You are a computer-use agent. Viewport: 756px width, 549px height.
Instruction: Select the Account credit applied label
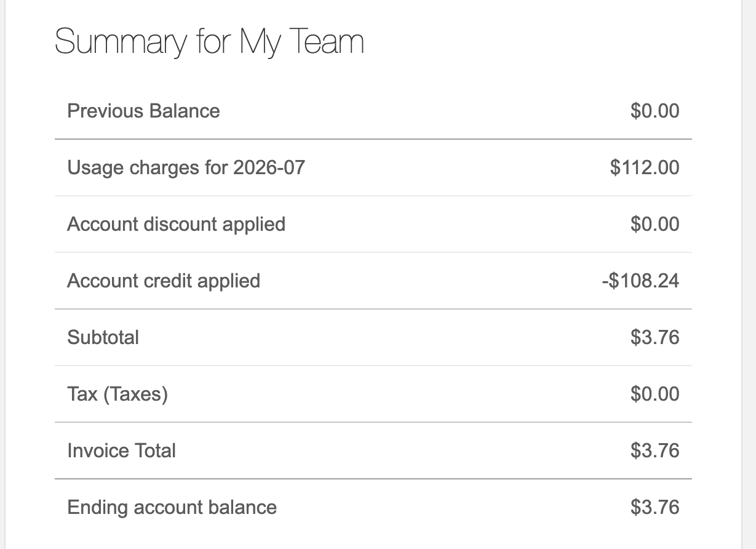[164, 281]
